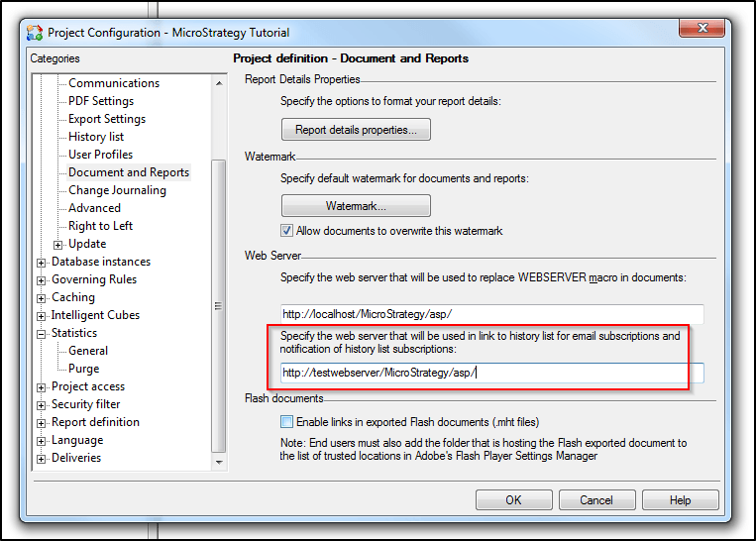This screenshot has width=756, height=541.
Task: Select the Update category label
Action: tap(87, 244)
